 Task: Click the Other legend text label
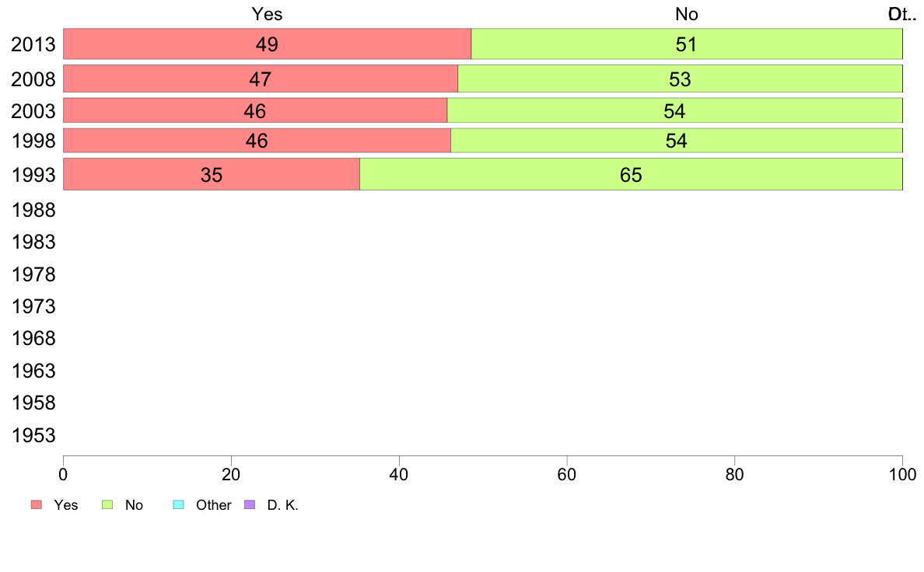[x=213, y=505]
